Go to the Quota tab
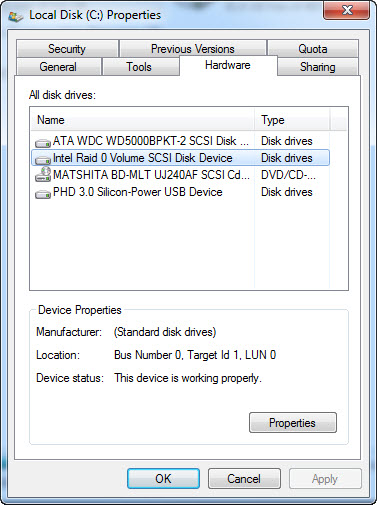Screen dimensions: 377x505 click(x=313, y=49)
